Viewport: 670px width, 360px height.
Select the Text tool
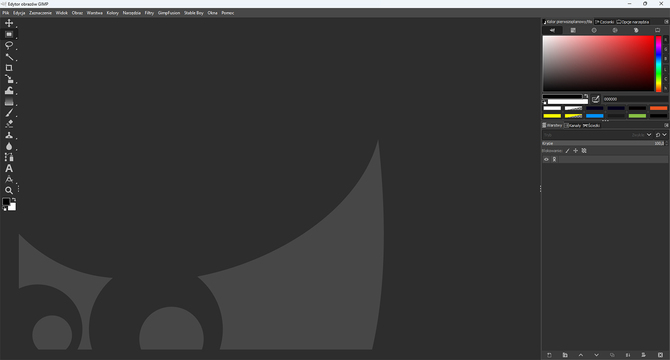pyautogui.click(x=9, y=169)
